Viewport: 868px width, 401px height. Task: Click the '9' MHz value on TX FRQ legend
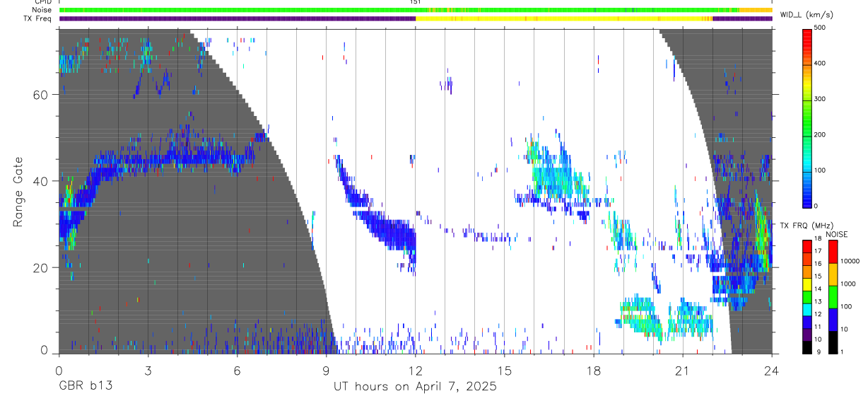(x=818, y=351)
